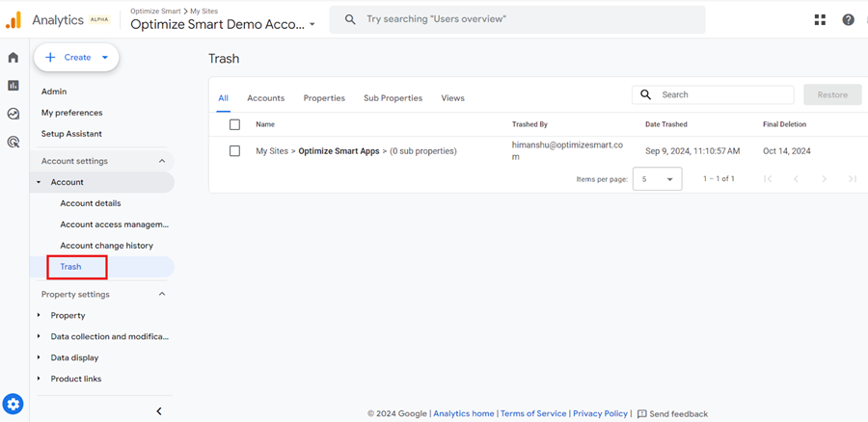The height and width of the screenshot is (422, 868).
Task: Click the Optimize Smart Apps row name
Action: (x=339, y=151)
